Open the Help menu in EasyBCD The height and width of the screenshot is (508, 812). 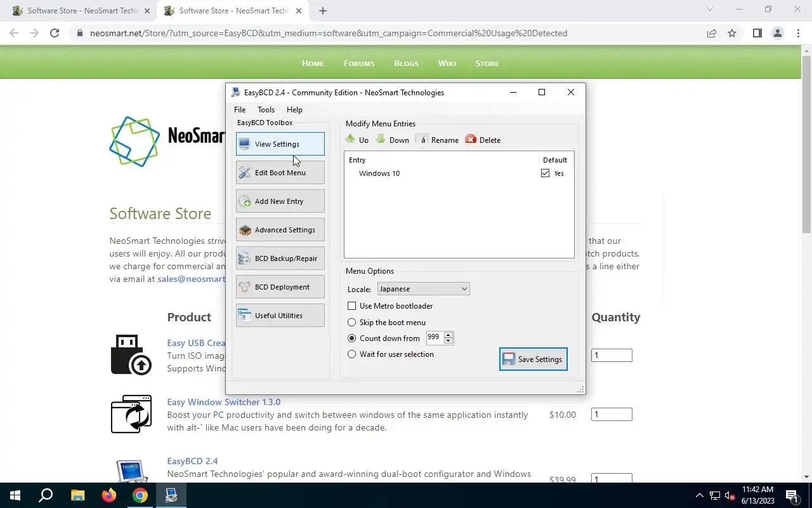click(x=294, y=110)
